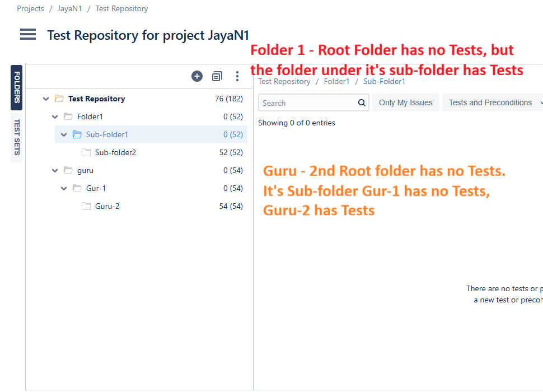Switch to the Test Sets side tab
Screen dimensions: 543x392
(17, 137)
